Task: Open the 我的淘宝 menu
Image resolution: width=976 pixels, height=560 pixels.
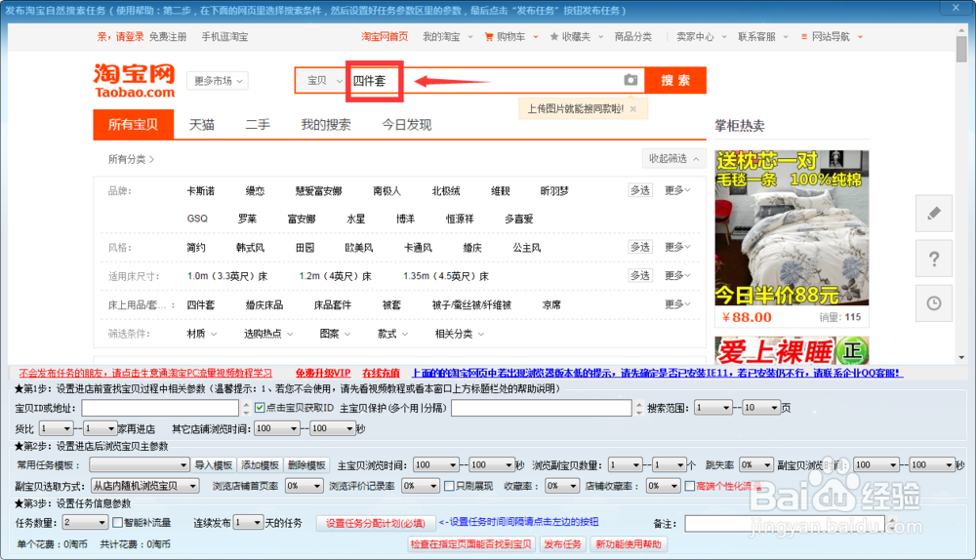Action: 448,37
